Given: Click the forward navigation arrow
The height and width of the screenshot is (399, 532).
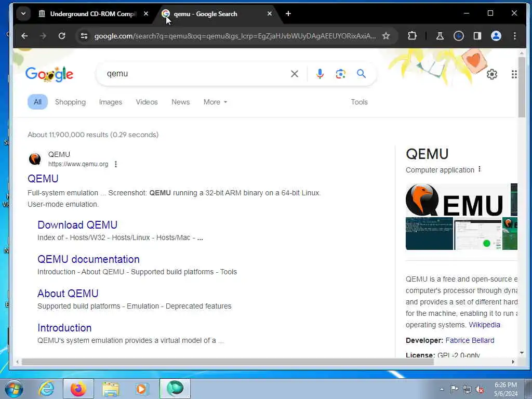Looking at the screenshot, I should (x=43, y=36).
